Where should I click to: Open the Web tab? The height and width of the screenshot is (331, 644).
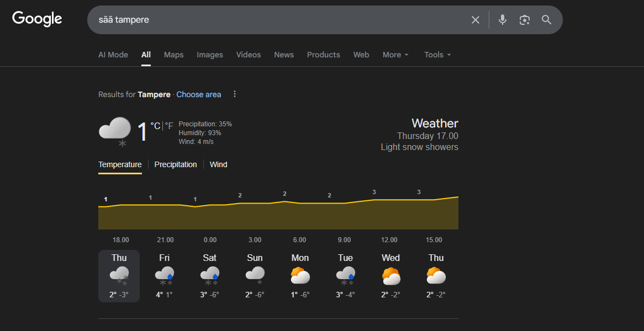361,55
